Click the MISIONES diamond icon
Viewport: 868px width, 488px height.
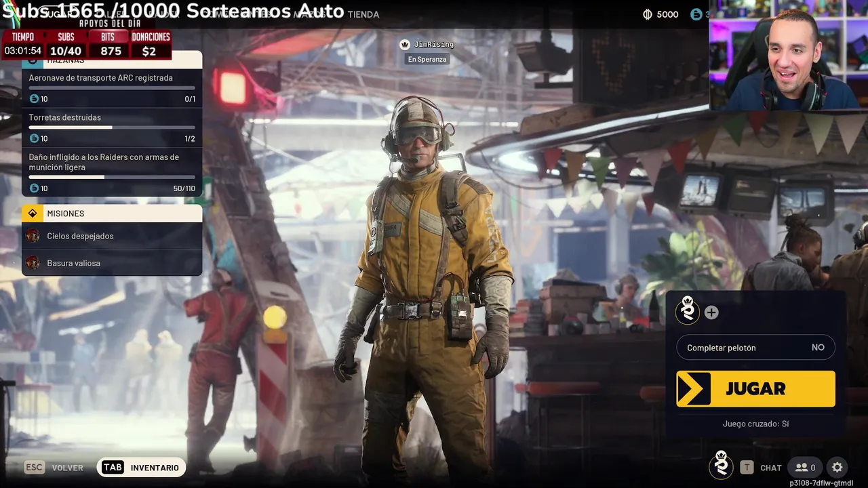coord(32,213)
